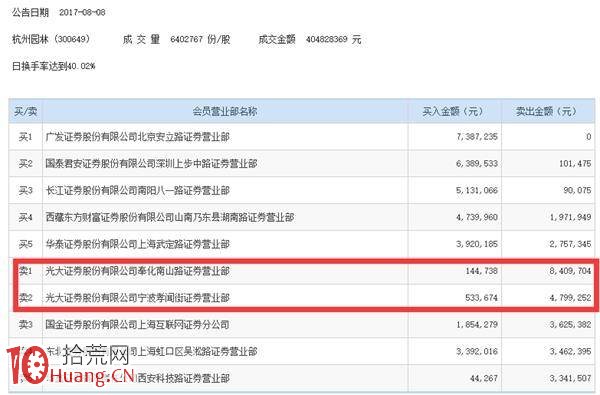The image size is (600, 395).
Task: Click 广发证券 北京安立路证券营业部 name
Action: coord(137,137)
